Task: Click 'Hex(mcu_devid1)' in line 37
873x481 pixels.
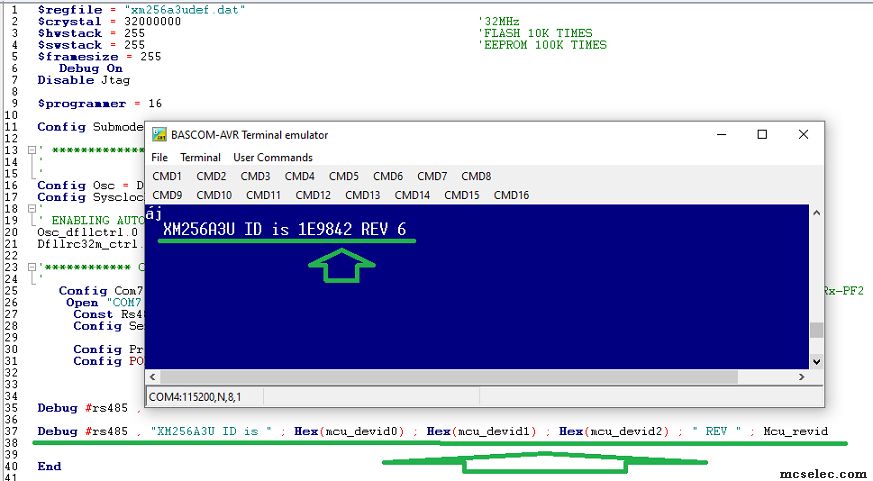Action: 482,431
